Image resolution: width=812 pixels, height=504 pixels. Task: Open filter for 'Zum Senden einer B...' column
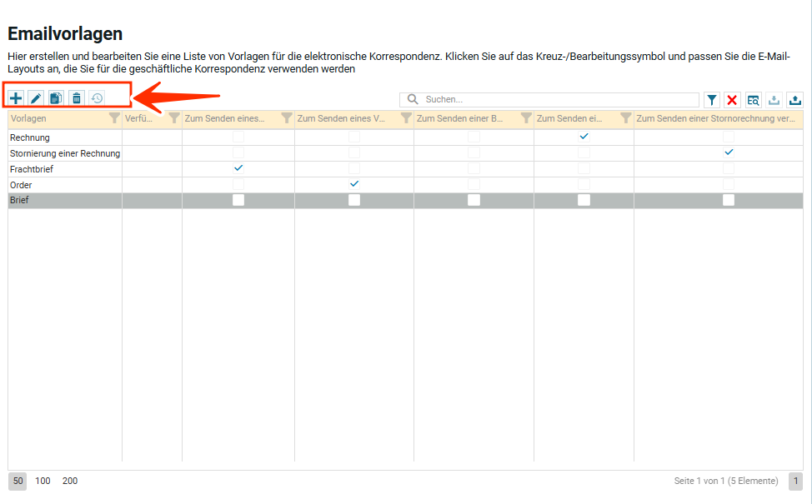click(526, 119)
